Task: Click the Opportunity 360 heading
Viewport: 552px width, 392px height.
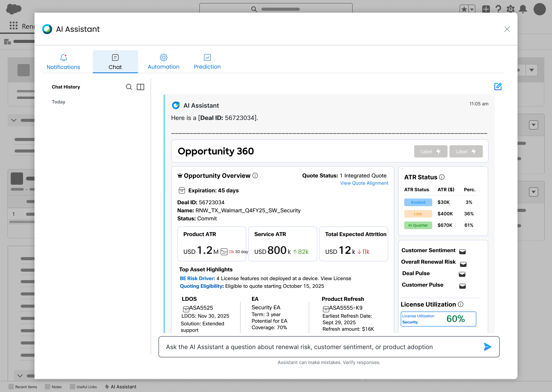Action: (216, 151)
